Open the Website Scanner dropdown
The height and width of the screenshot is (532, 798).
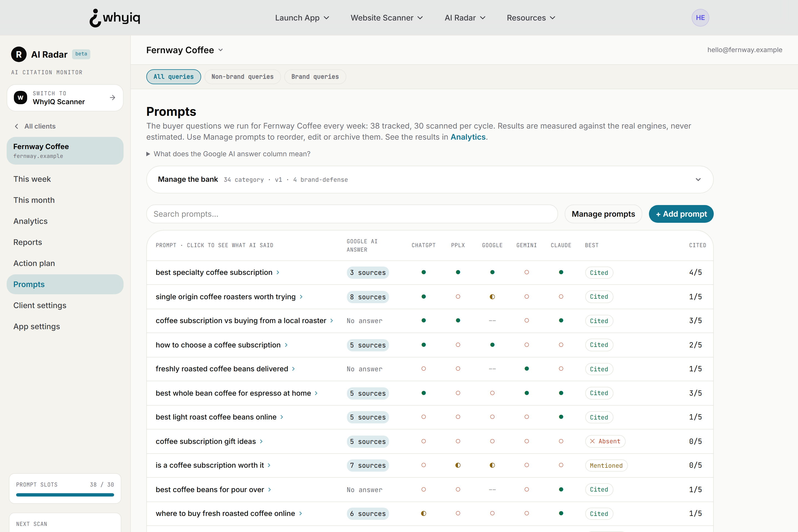click(x=387, y=18)
